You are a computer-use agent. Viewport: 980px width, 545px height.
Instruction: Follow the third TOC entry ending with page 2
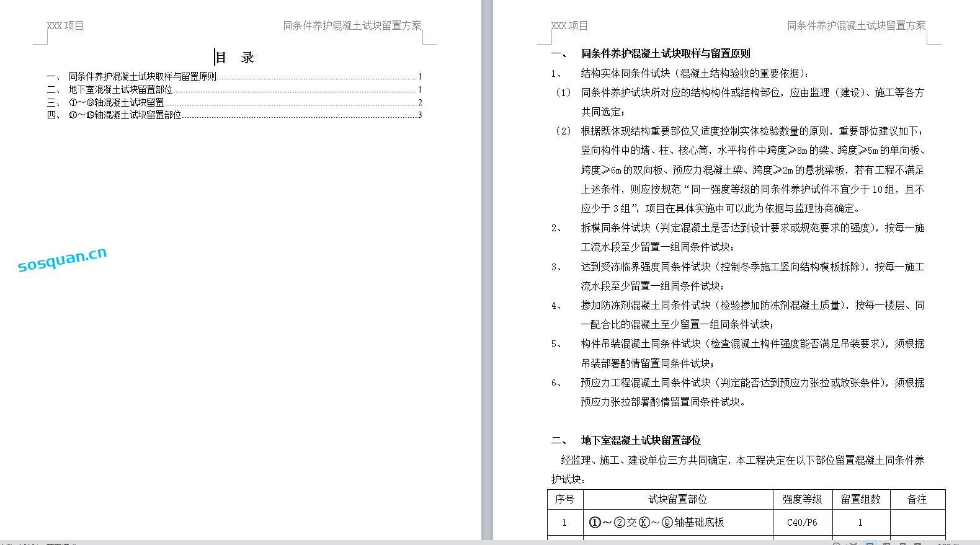tap(117, 102)
